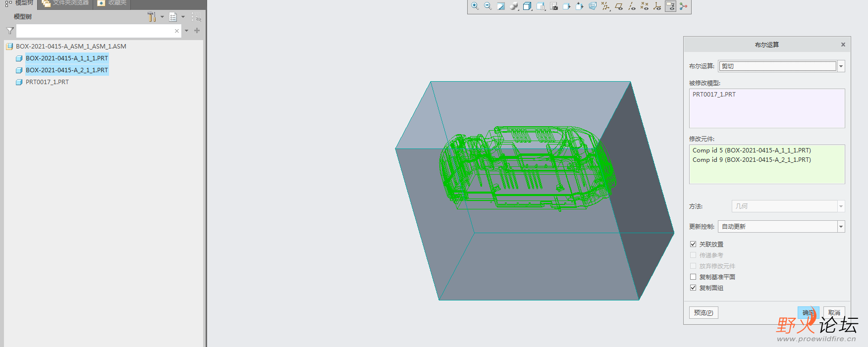Open model tree settings hammer icon
Screen dimensions: 868x347
(x=152, y=17)
